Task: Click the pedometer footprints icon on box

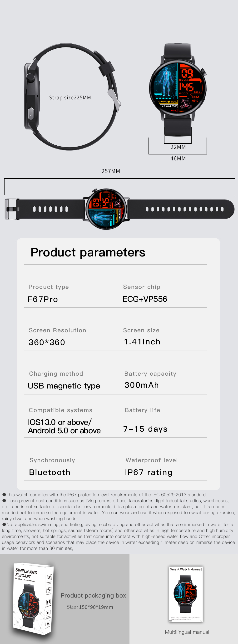Action: click(x=49, y=602)
